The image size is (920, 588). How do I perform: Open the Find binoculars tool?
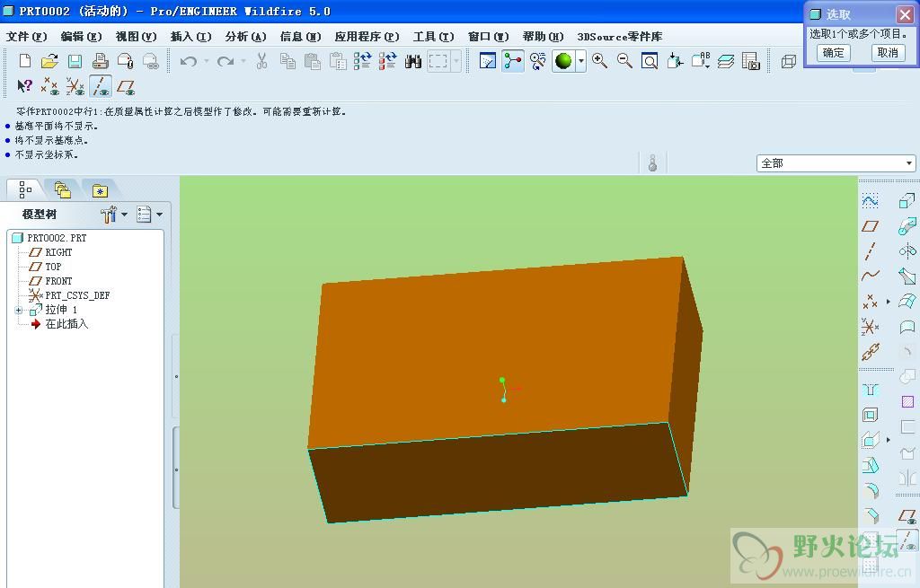tap(413, 61)
